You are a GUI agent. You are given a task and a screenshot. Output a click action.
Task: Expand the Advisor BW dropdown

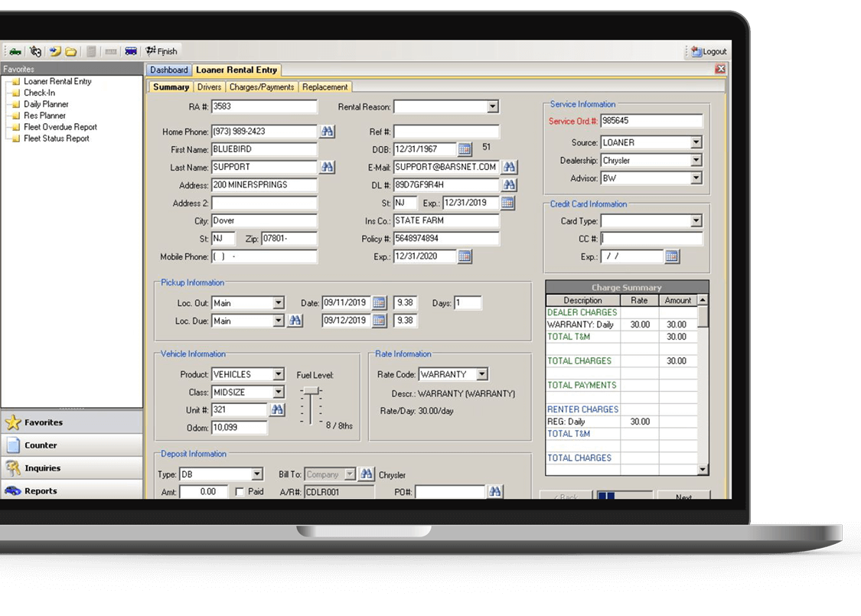click(x=696, y=178)
